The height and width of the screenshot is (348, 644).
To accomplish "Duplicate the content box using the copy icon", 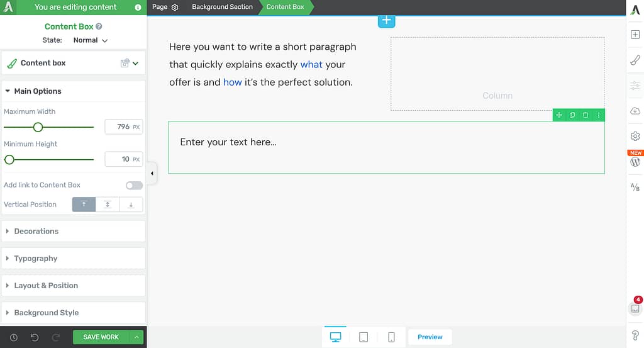I will 572,115.
